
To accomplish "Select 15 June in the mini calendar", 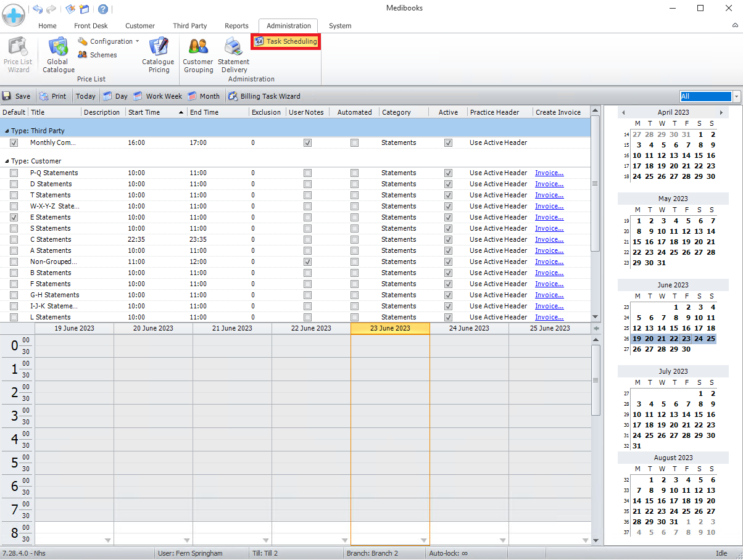I will coord(674,328).
